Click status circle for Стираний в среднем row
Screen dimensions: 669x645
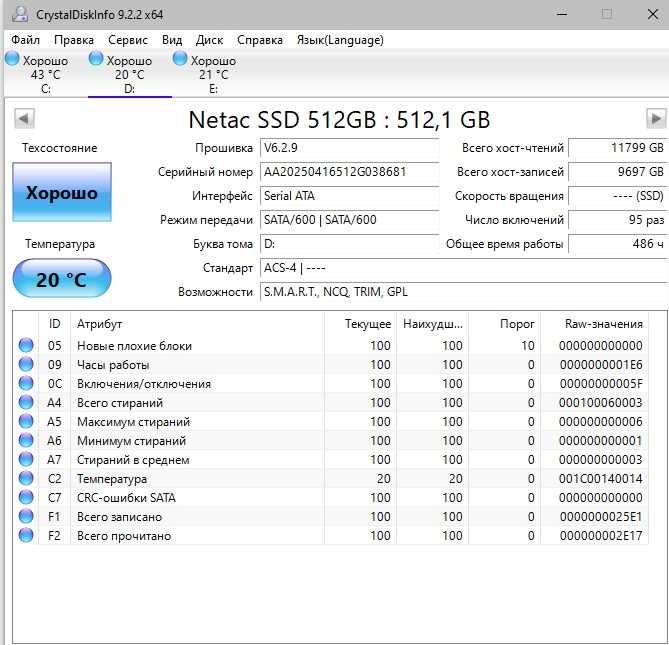tap(26, 459)
